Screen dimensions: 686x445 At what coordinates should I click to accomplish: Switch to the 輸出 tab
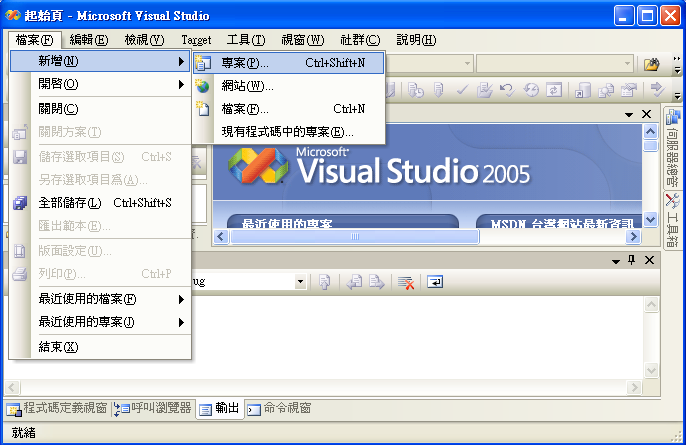click(220, 409)
